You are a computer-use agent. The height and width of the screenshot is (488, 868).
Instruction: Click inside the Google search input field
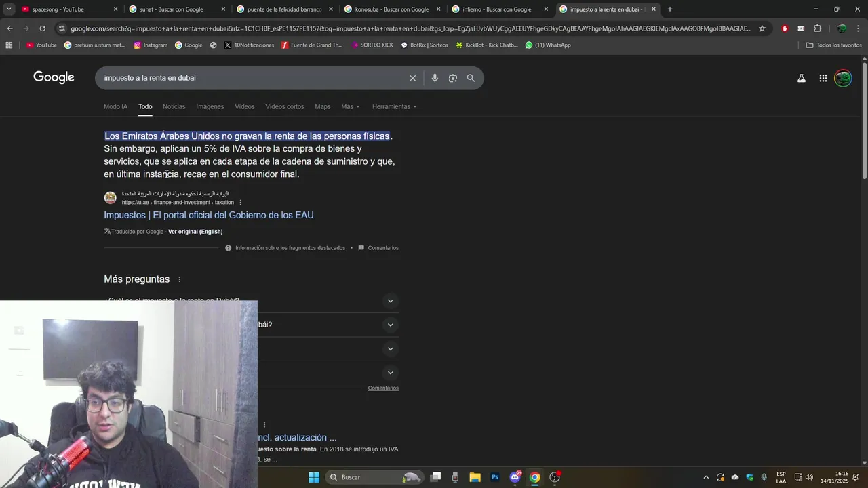click(x=251, y=78)
